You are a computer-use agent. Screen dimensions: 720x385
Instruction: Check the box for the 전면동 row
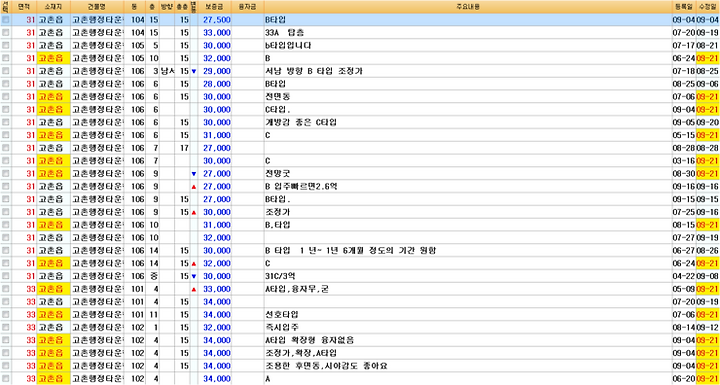[x=5, y=97]
